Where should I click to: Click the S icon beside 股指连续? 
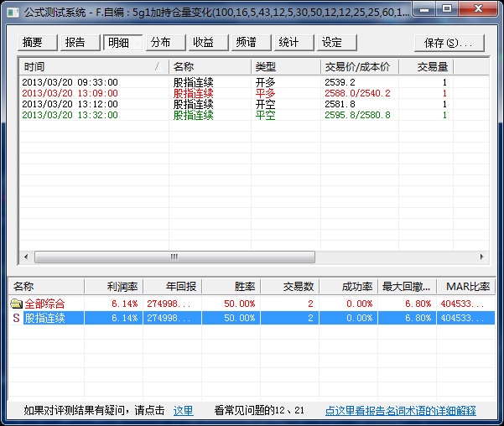16,318
